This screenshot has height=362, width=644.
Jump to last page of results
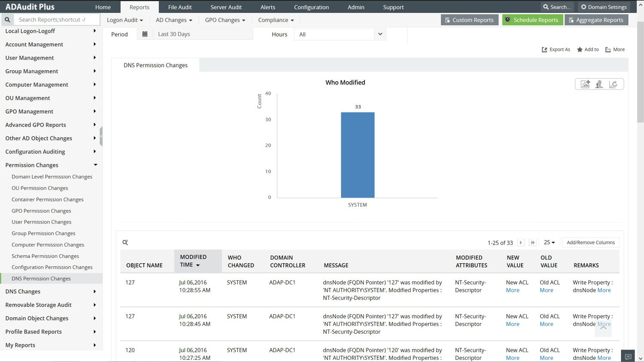(x=533, y=242)
